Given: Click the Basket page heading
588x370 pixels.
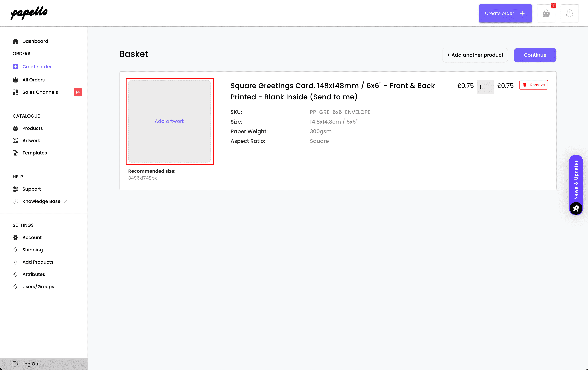Looking at the screenshot, I should pyautogui.click(x=134, y=54).
